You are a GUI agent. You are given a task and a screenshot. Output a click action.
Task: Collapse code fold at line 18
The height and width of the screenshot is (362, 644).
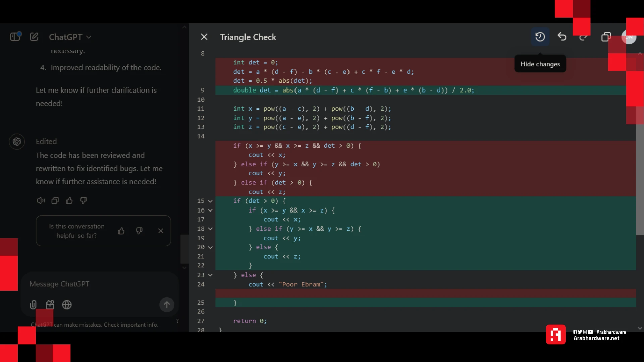point(210,229)
